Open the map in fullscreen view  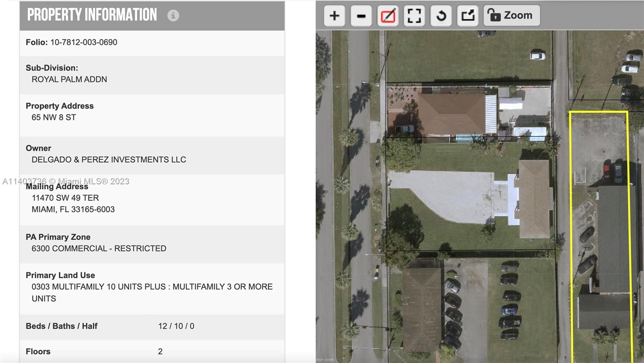pos(414,16)
